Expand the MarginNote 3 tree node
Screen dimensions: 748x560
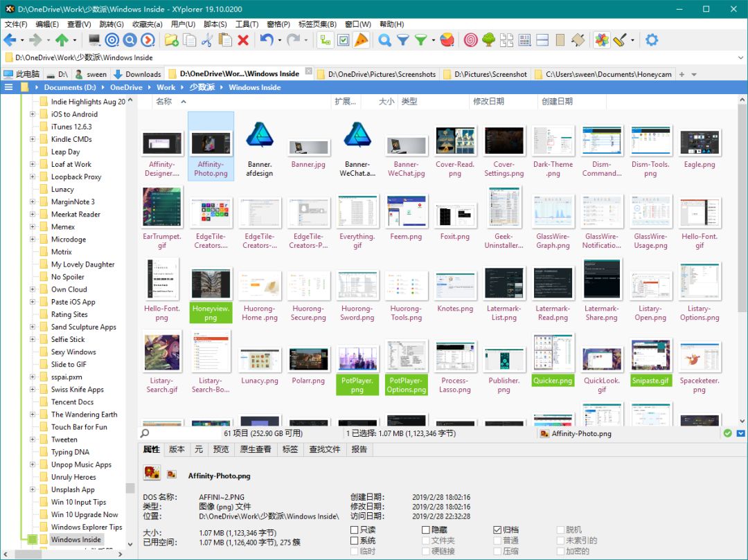click(33, 201)
